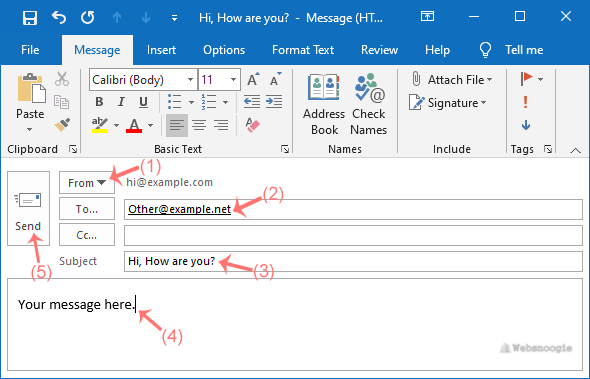Viewport: 590px width, 379px height.
Task: Open the Address Book
Action: point(324,104)
